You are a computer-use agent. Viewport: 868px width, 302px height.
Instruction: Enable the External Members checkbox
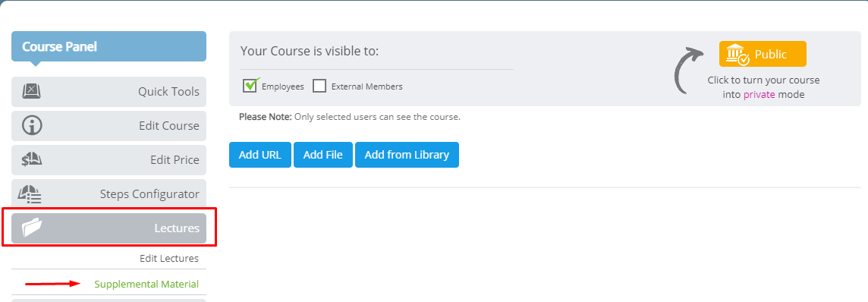pos(319,87)
